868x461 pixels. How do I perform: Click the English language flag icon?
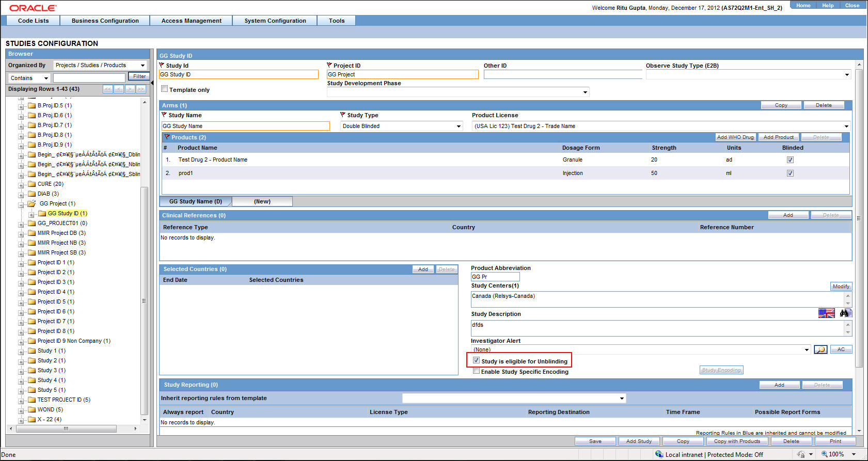[826, 313]
